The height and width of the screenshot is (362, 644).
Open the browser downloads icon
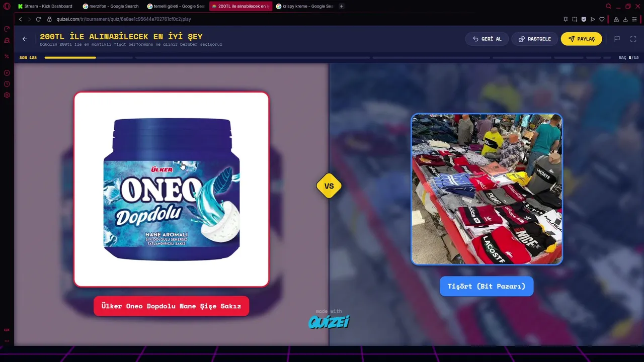click(x=625, y=19)
